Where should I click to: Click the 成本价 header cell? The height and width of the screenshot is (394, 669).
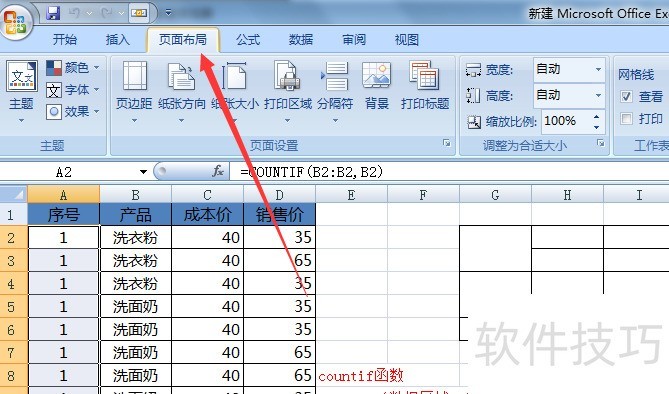pos(207,214)
